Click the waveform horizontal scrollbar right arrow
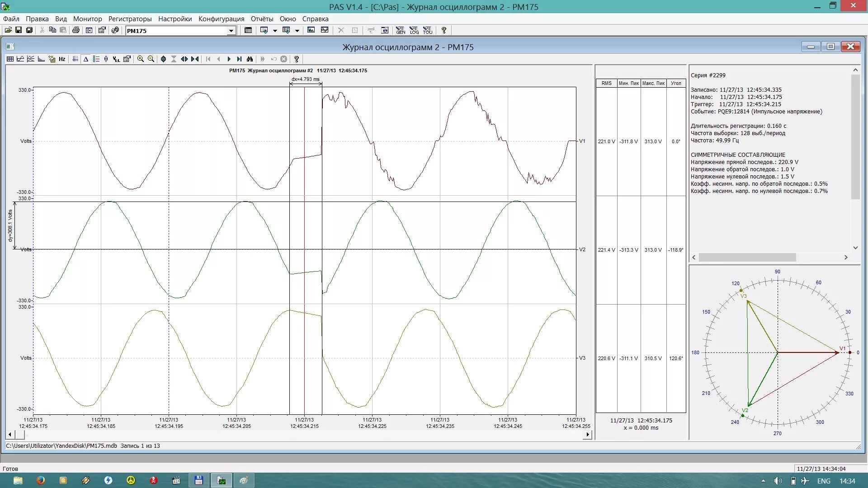The height and width of the screenshot is (488, 868). coord(587,435)
